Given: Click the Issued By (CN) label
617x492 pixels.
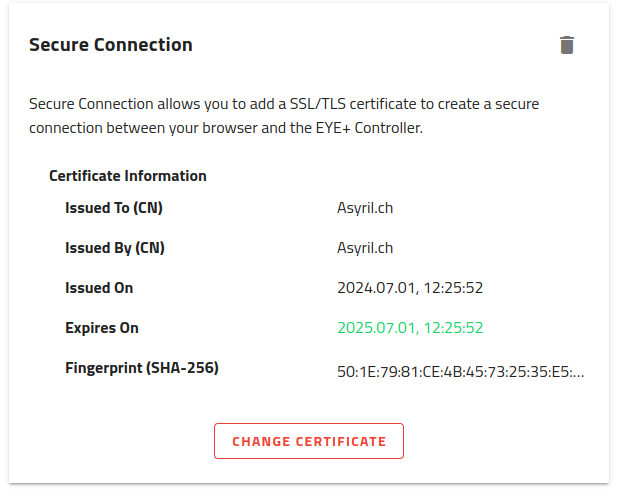Looking at the screenshot, I should tap(114, 248).
